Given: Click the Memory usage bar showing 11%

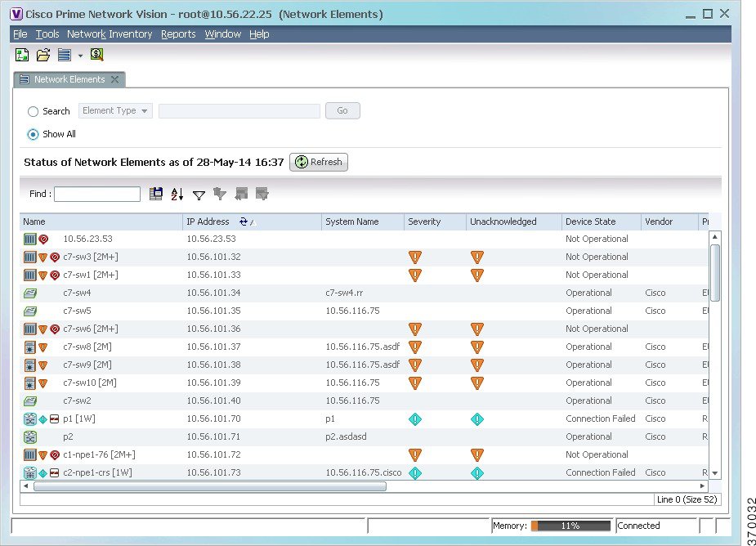Looking at the screenshot, I should 570,526.
